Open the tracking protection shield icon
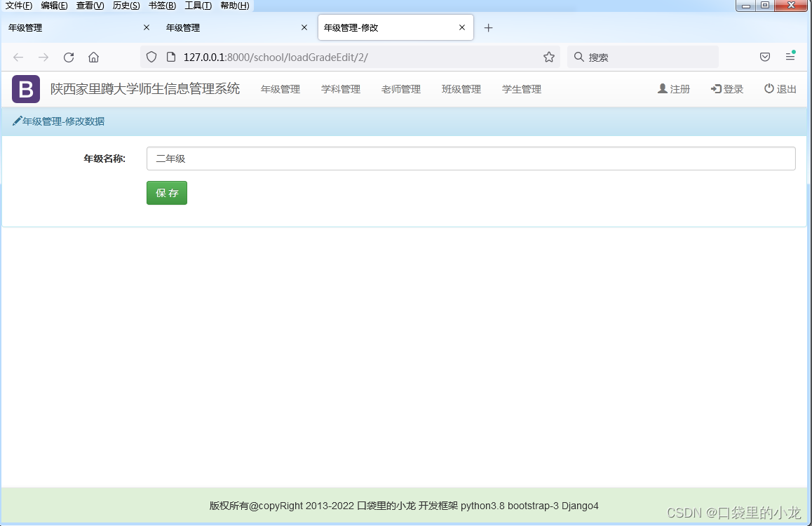The width and height of the screenshot is (812, 526). [151, 57]
